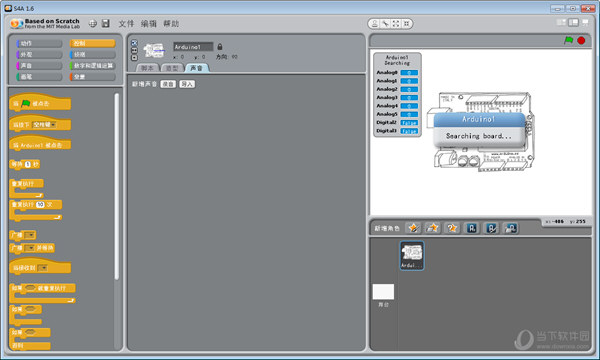Set rotation style to can rotate
This screenshot has height=360, width=600.
coord(134,43)
